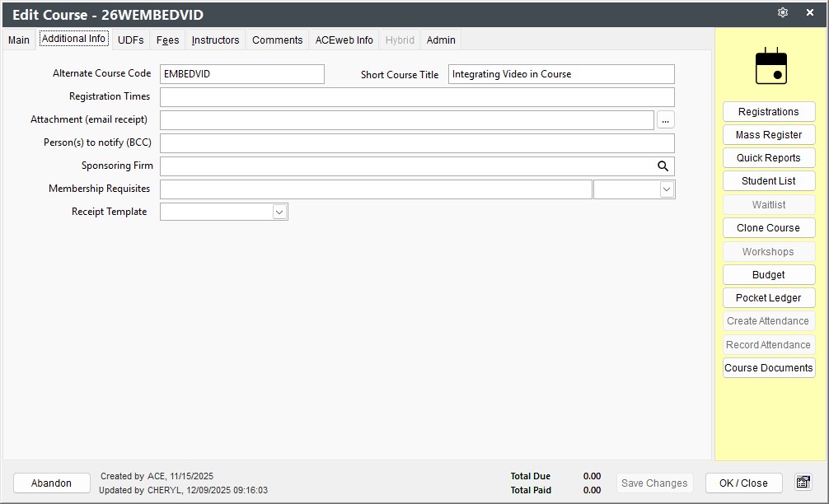Click the disabled Hybrid tab
829x504 pixels.
(400, 40)
